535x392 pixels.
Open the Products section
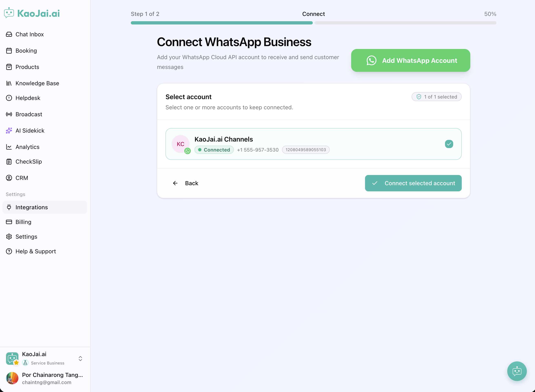[x=45, y=67]
